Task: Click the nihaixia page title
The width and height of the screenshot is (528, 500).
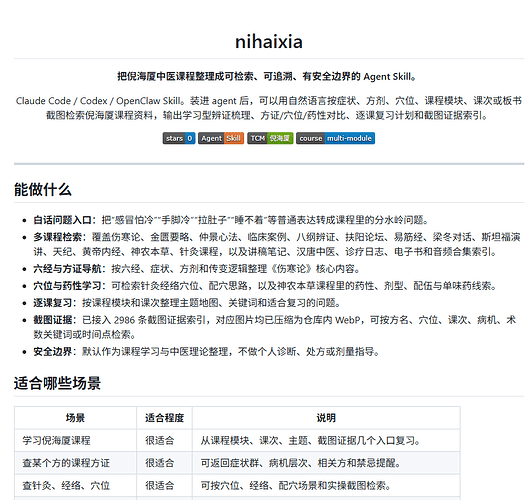Action: [x=269, y=42]
